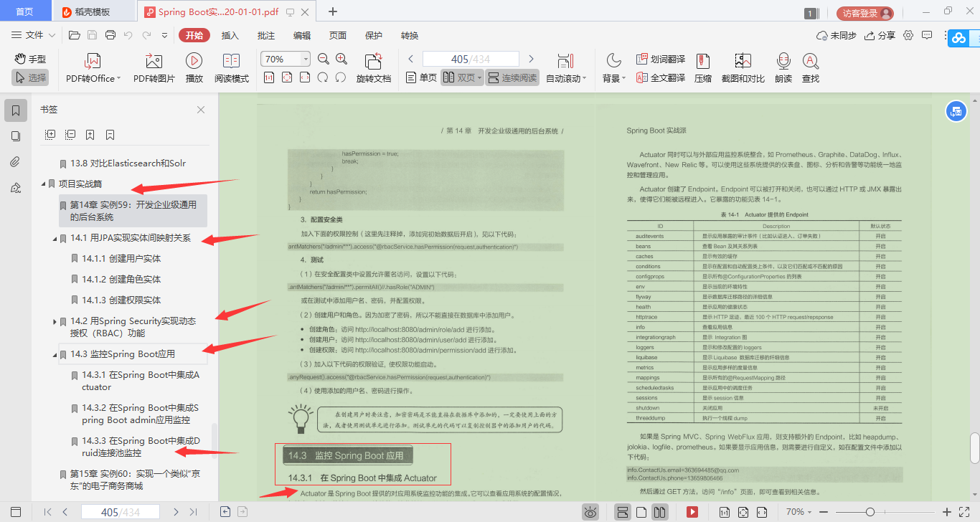Viewport: 980px width, 522px height.
Task: Open the 背景 background tool
Action: 614,69
